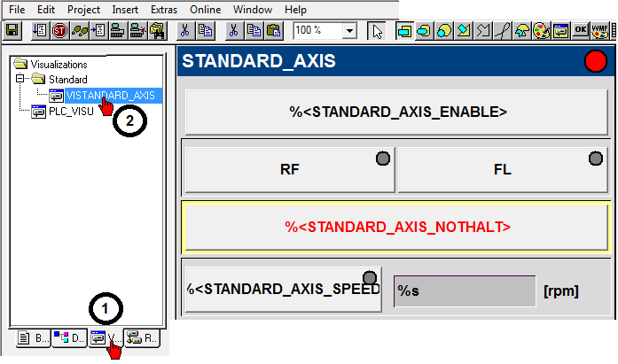Open the Project menu

click(83, 10)
